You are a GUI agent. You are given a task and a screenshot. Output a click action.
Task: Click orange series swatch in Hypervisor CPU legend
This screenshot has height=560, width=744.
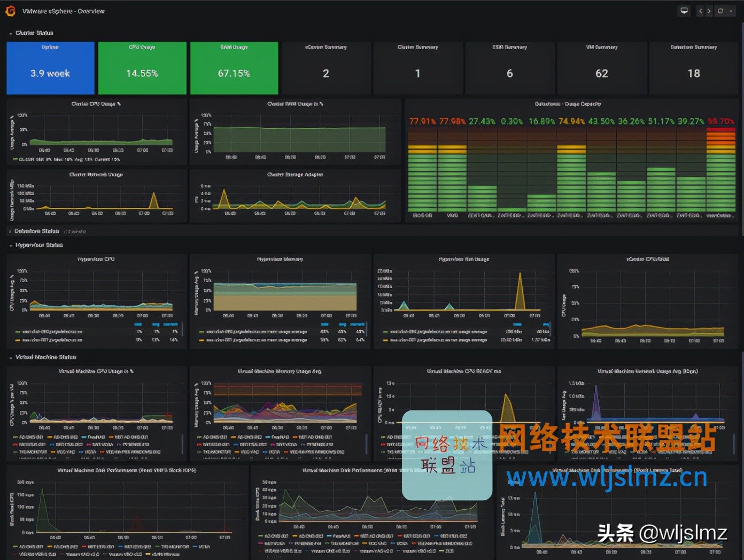(x=19, y=340)
